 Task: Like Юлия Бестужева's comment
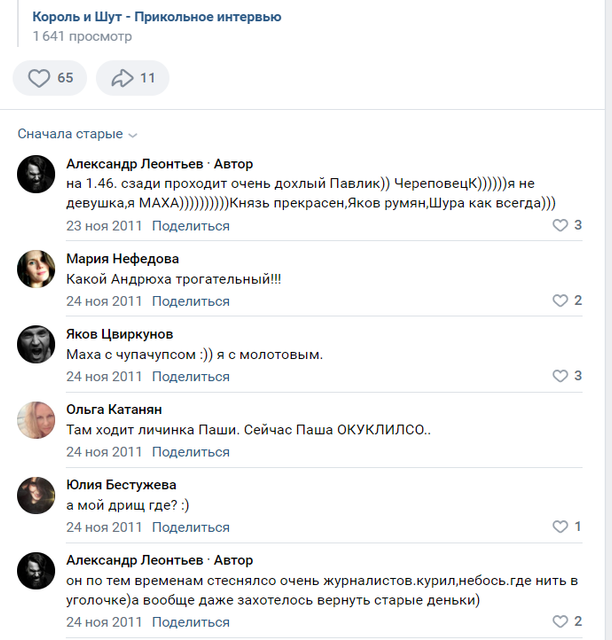pos(567,527)
